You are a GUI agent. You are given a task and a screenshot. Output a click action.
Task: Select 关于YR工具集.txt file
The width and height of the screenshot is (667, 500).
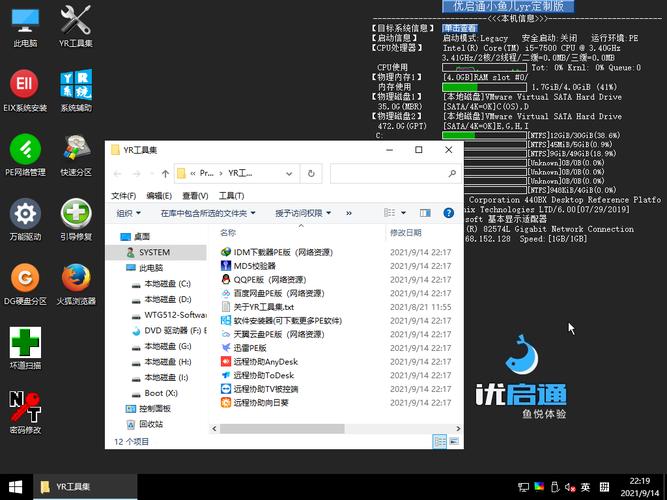click(257, 307)
